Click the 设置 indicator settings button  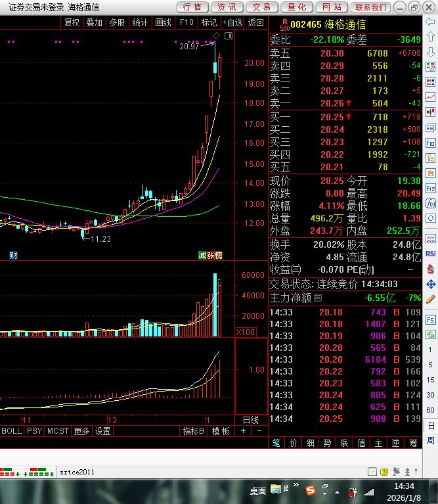tap(102, 431)
